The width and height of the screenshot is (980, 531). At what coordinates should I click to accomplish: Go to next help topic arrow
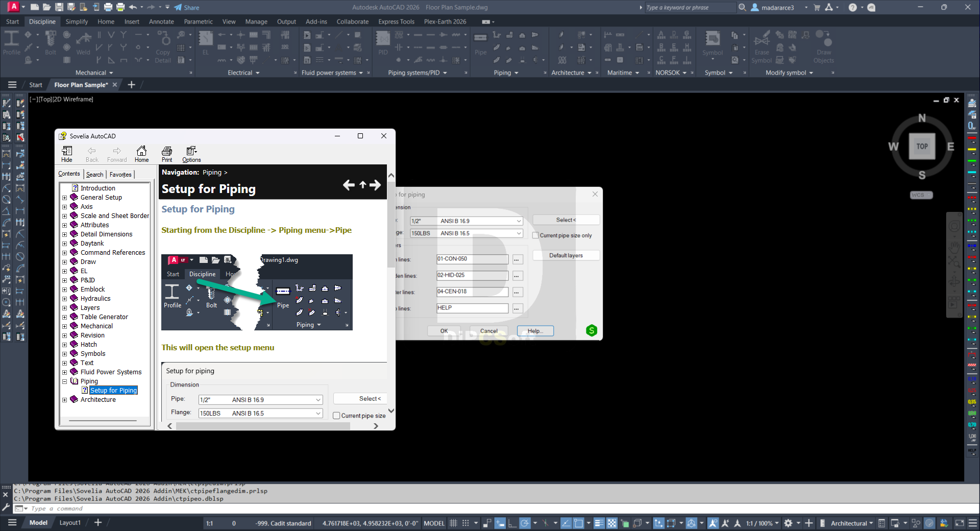tap(375, 185)
